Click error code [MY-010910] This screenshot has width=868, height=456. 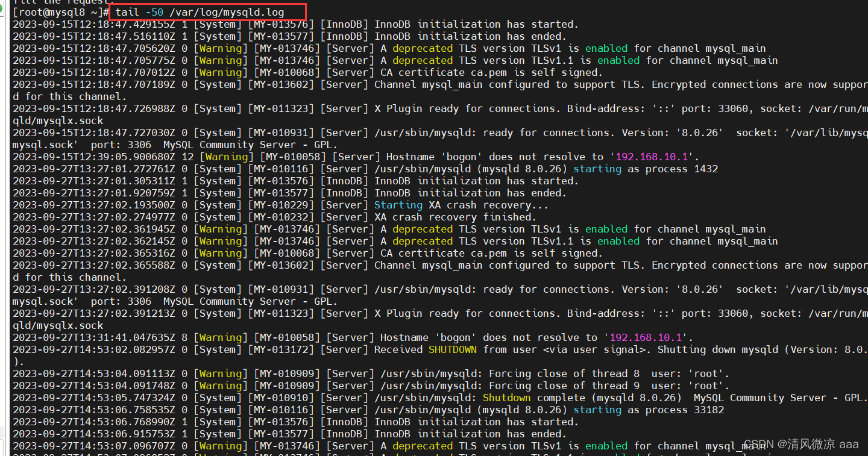tap(281, 398)
